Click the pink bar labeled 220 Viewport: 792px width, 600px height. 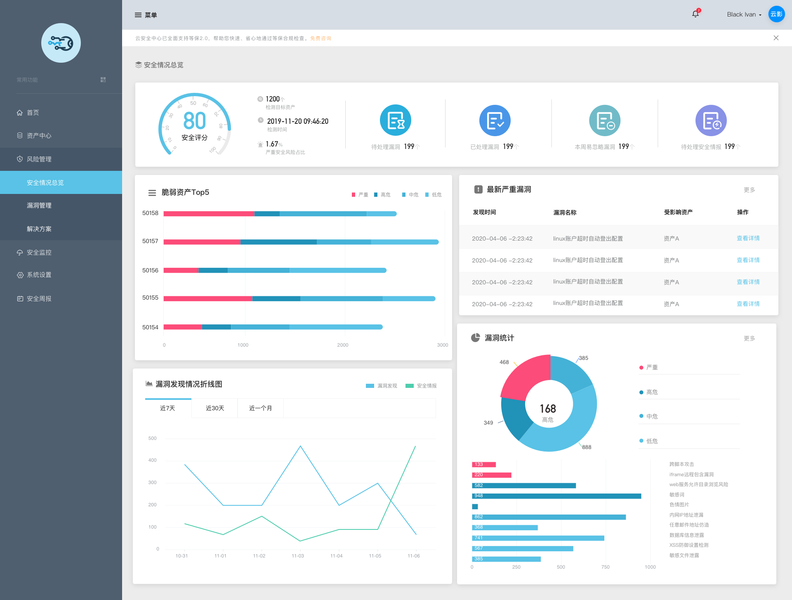pyautogui.click(x=491, y=475)
